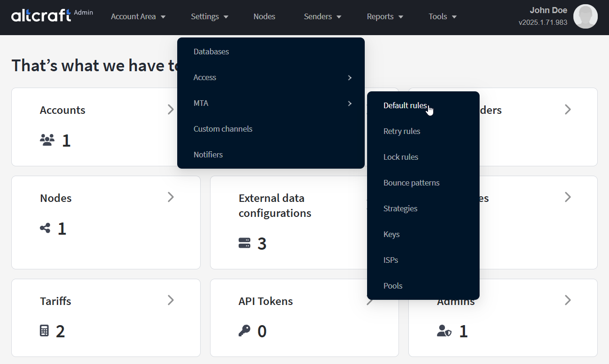Open the Accounts card chevron
Viewport: 609px width, 364px height.
tap(171, 110)
